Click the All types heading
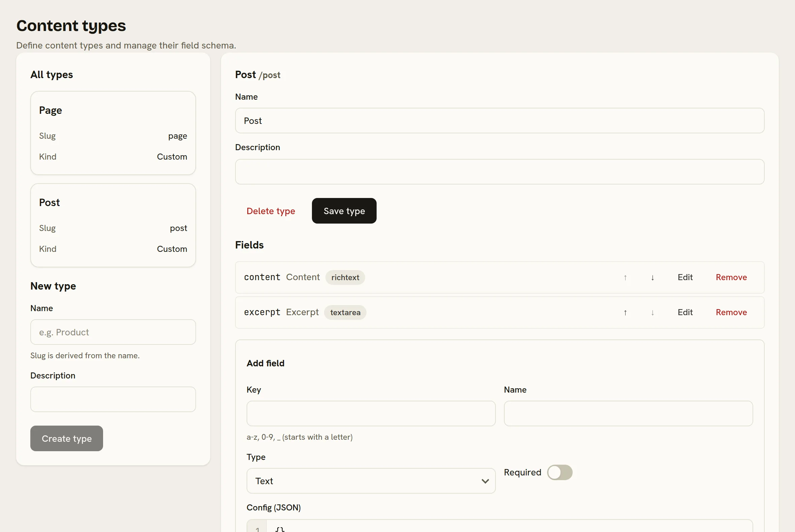795x532 pixels. [x=52, y=75]
